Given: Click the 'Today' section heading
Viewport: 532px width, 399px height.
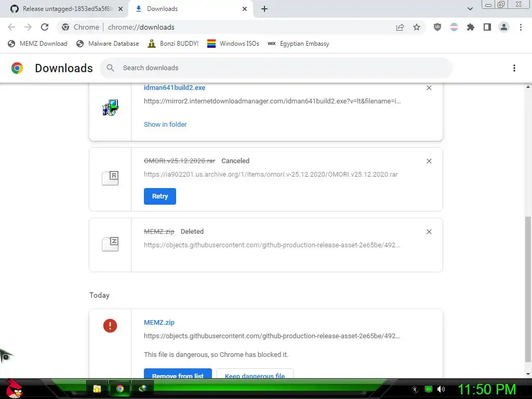Looking at the screenshot, I should coord(99,295).
